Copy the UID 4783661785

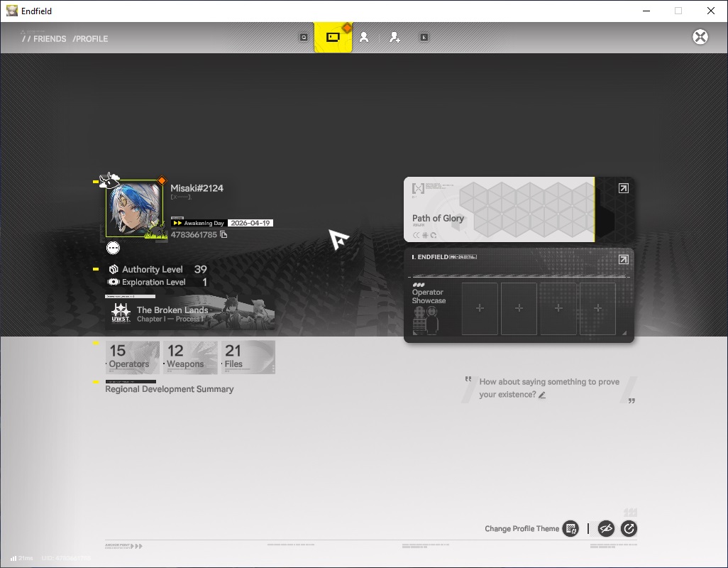pos(224,234)
